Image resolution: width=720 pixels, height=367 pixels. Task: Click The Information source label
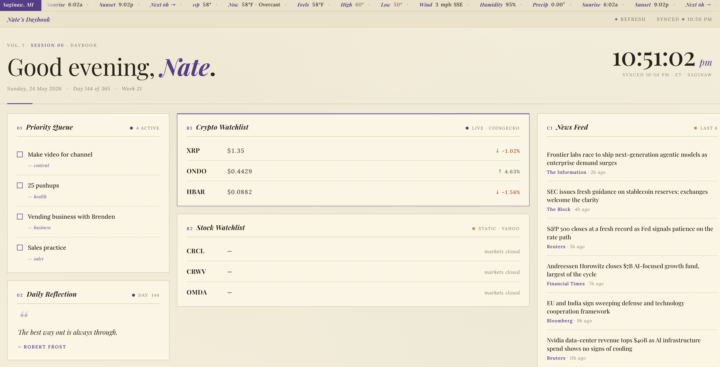(566, 172)
